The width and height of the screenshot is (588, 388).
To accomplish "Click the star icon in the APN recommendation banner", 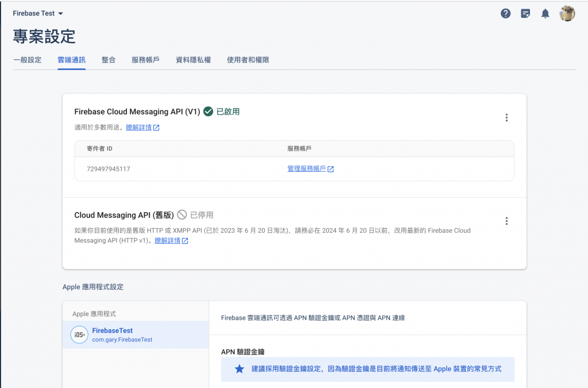I will tap(239, 369).
